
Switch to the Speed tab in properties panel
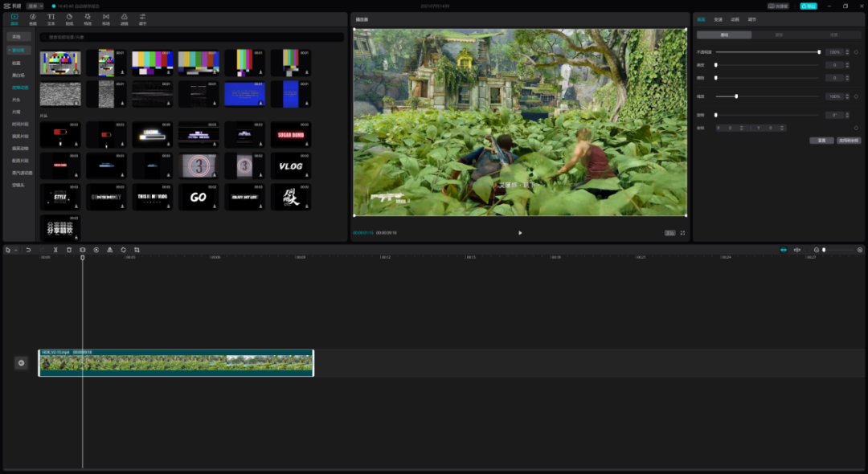click(718, 19)
